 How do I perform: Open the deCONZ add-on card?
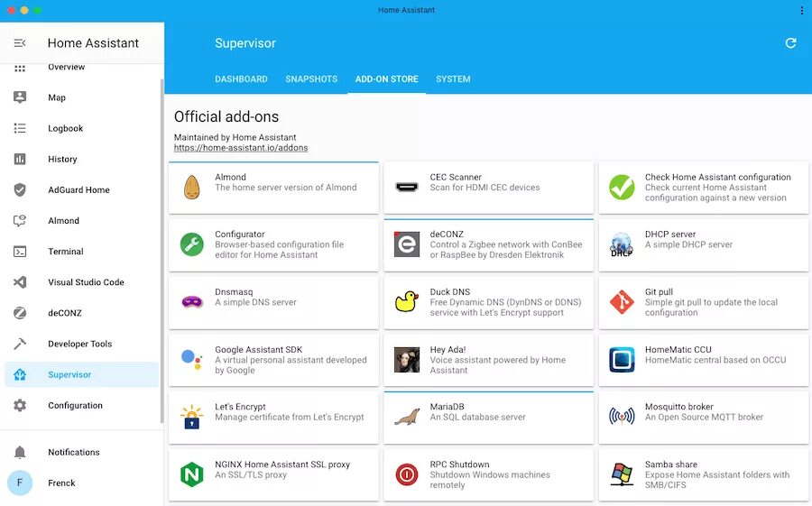pos(488,245)
